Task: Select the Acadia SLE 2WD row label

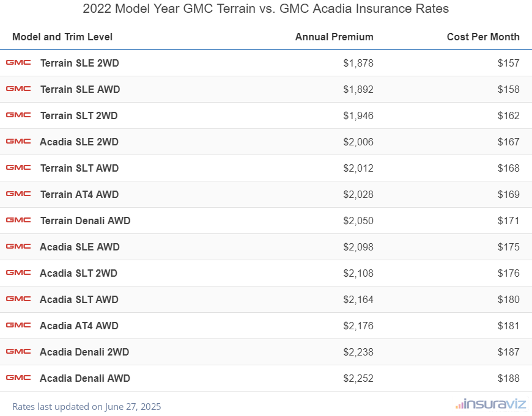Action: [79, 142]
